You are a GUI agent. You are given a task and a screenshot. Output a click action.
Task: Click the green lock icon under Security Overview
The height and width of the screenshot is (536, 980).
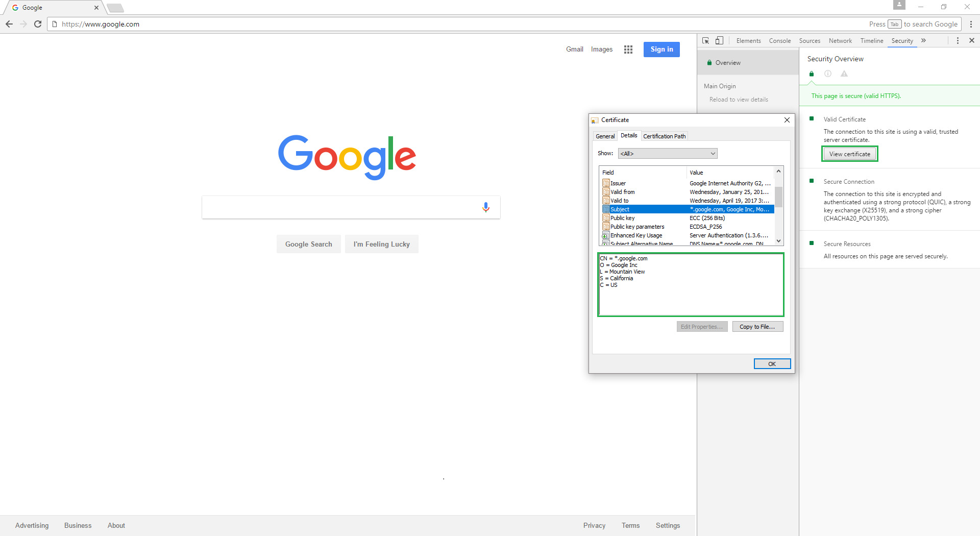pos(812,74)
